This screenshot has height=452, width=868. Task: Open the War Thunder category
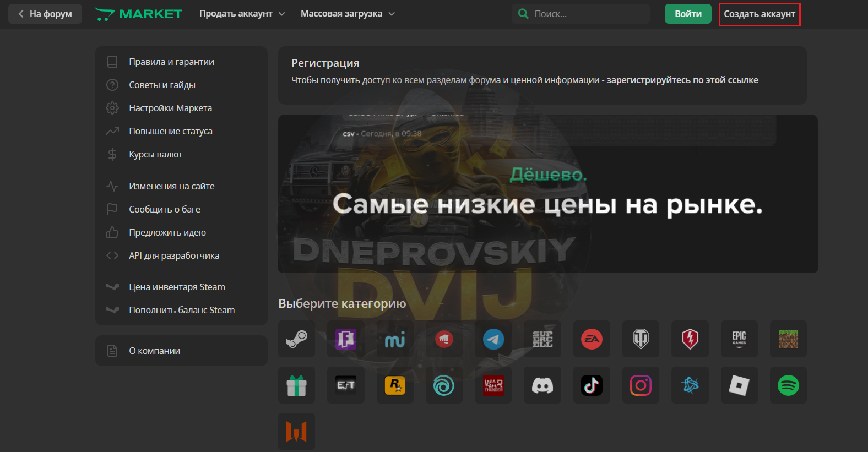pyautogui.click(x=493, y=385)
